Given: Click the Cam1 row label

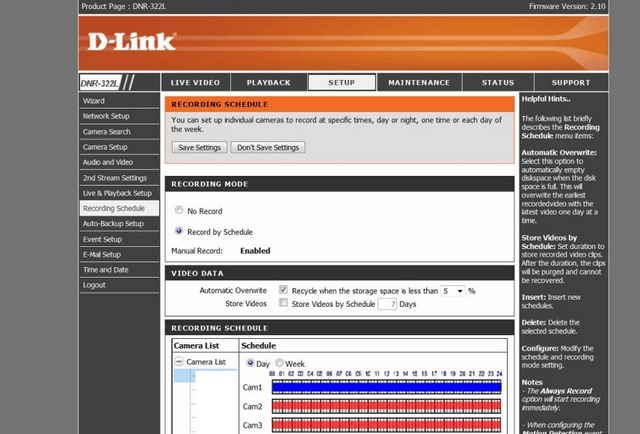Looking at the screenshot, I should coord(252,387).
